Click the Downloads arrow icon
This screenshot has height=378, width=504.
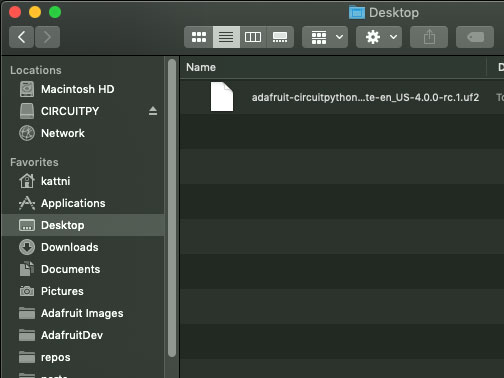tap(27, 247)
